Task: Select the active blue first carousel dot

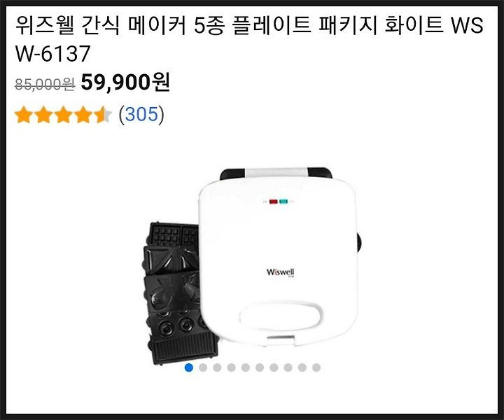Action: (189, 367)
